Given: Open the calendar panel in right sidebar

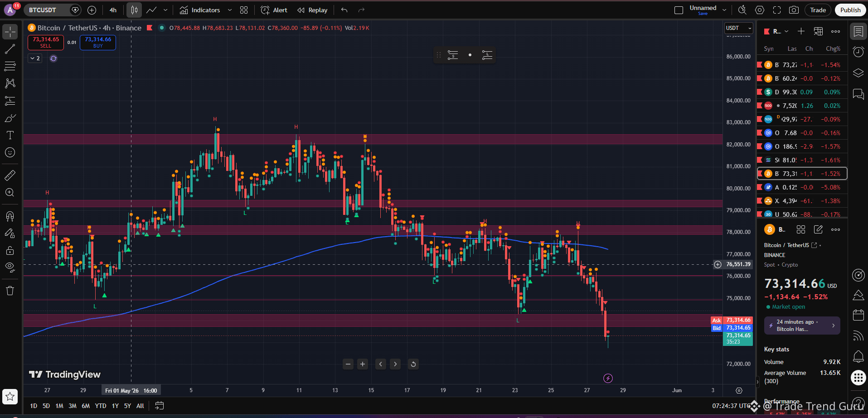Looking at the screenshot, I should [858, 315].
